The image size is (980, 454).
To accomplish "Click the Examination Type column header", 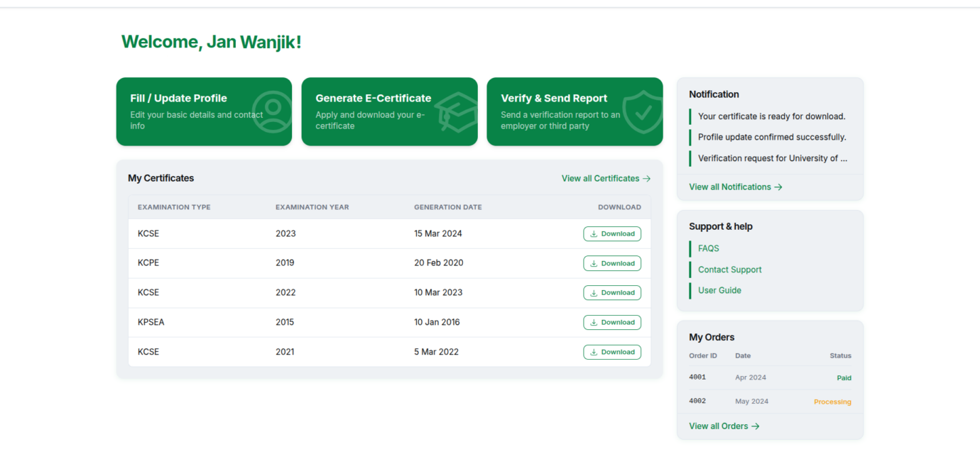I will click(x=174, y=207).
